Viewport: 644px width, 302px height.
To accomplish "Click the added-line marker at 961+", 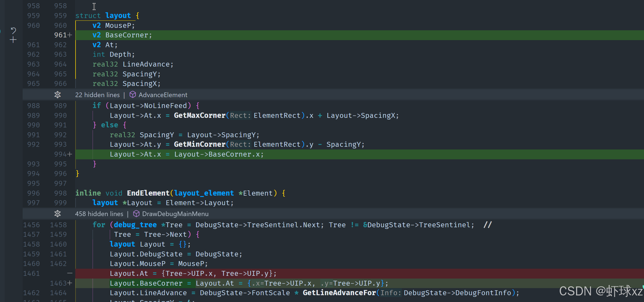I will [70, 35].
